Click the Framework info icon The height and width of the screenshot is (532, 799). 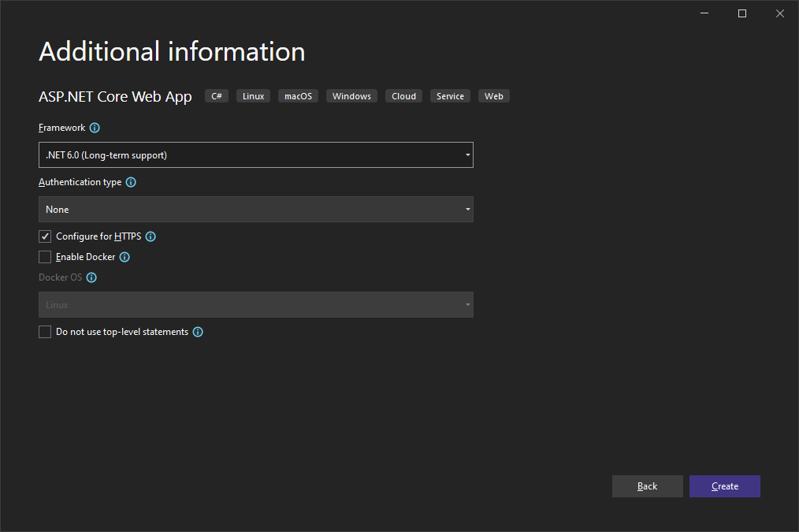click(95, 128)
